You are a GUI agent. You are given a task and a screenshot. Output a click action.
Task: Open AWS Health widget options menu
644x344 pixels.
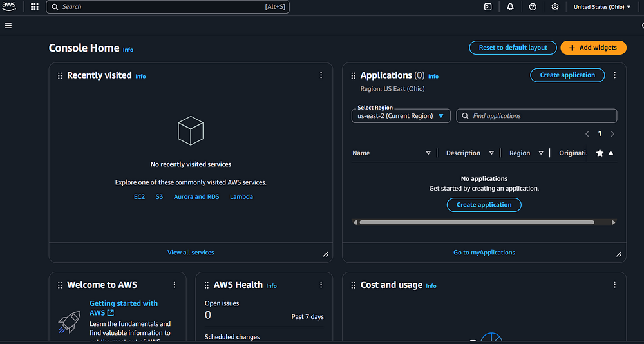[x=321, y=285]
